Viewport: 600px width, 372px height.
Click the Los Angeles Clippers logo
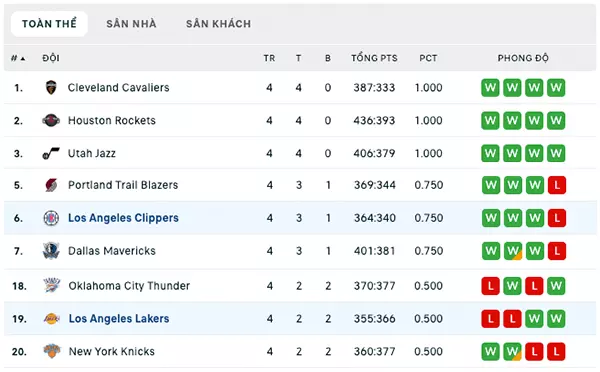pyautogui.click(x=51, y=218)
